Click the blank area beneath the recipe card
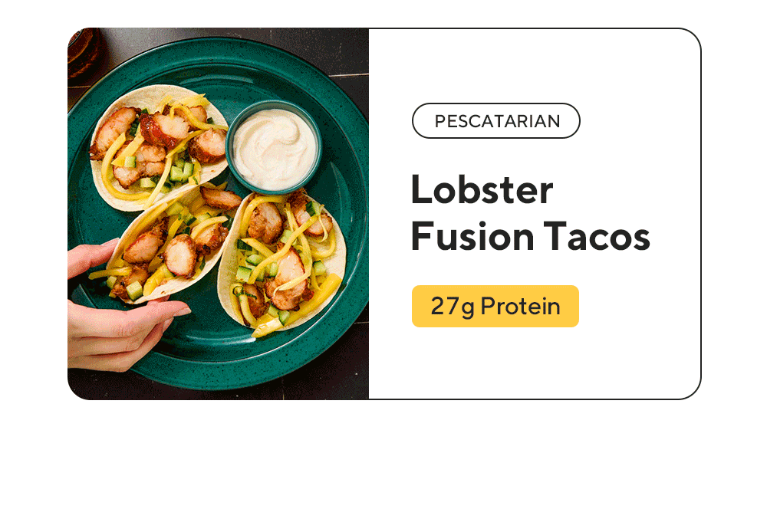Image resolution: width=767 pixels, height=532 pixels. 383,465
